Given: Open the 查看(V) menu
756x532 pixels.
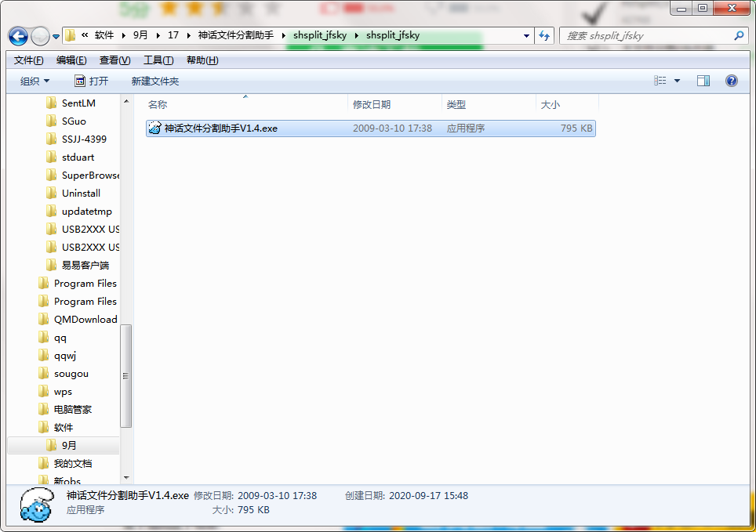Looking at the screenshot, I should [x=114, y=60].
